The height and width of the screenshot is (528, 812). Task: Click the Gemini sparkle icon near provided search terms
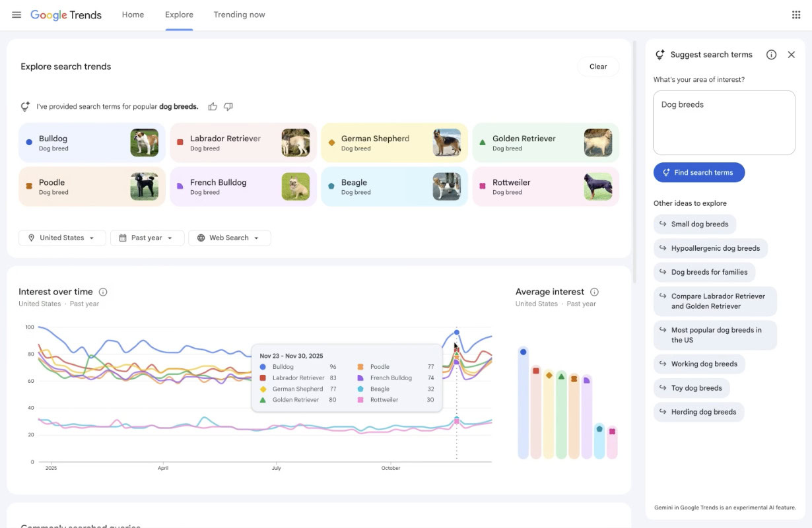click(25, 106)
